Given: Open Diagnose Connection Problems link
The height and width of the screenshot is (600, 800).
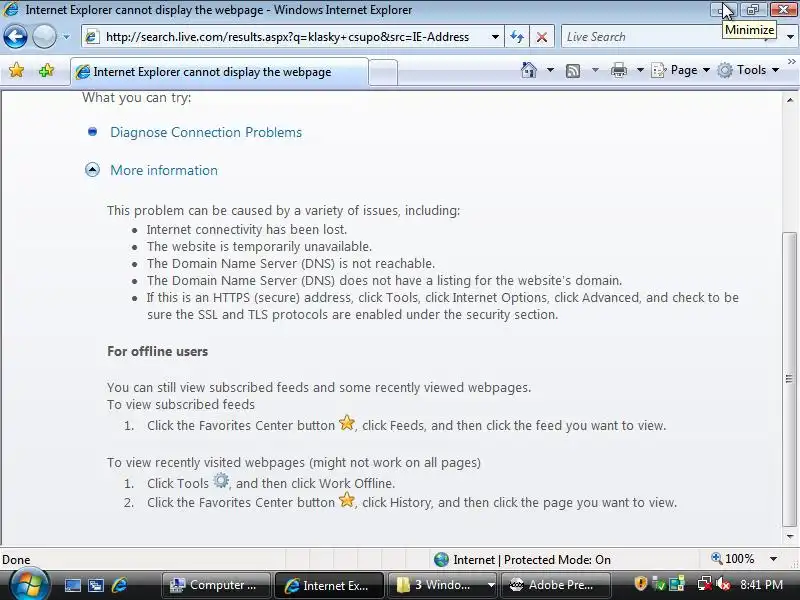Looking at the screenshot, I should coord(206,132).
